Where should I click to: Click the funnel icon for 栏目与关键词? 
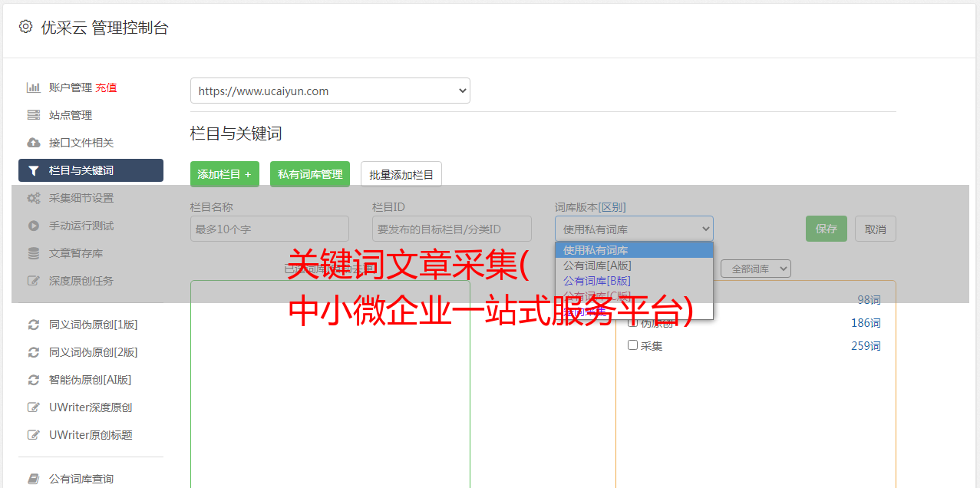34,170
